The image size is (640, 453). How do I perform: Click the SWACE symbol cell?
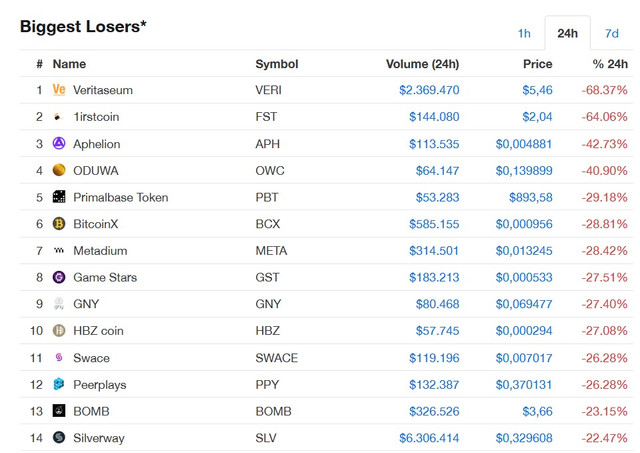(x=277, y=358)
